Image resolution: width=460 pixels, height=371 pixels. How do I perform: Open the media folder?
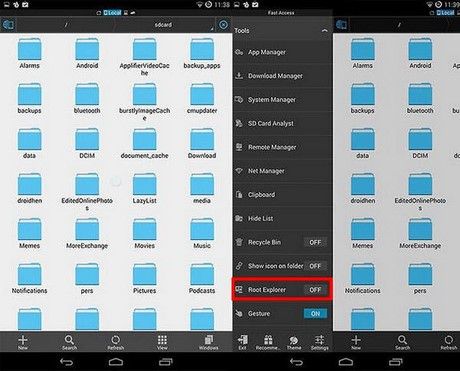coord(202,188)
